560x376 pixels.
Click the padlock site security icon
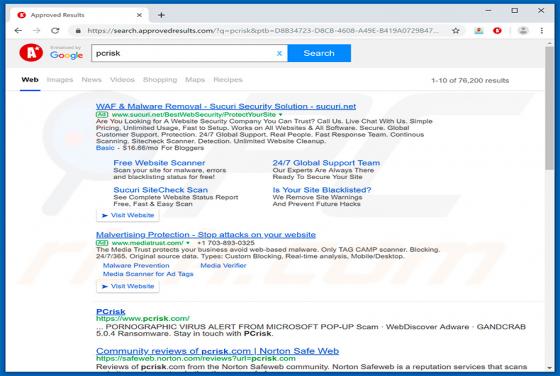[x=78, y=31]
